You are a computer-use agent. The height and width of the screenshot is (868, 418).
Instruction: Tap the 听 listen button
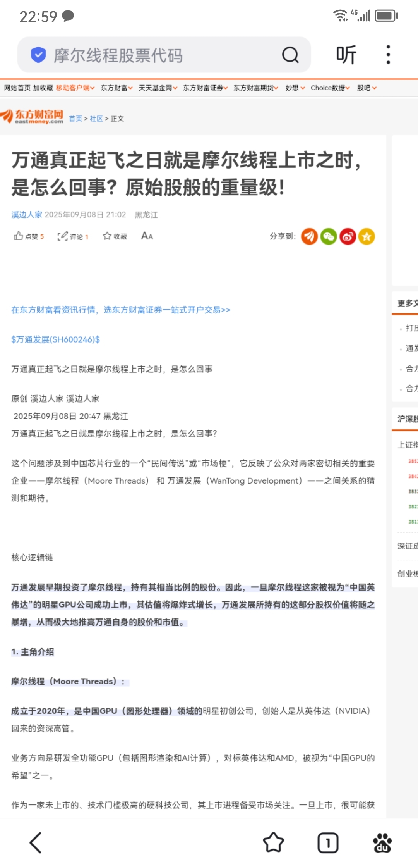(346, 55)
